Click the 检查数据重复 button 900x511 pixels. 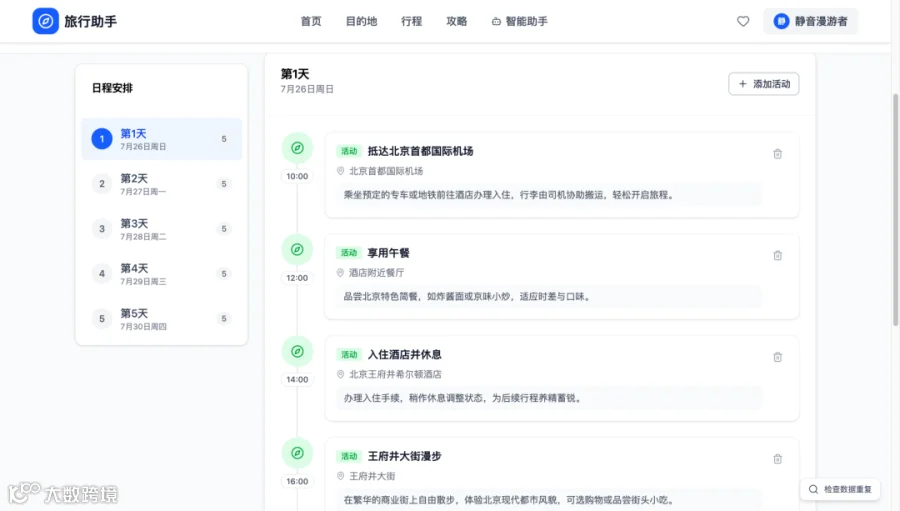tap(840, 489)
